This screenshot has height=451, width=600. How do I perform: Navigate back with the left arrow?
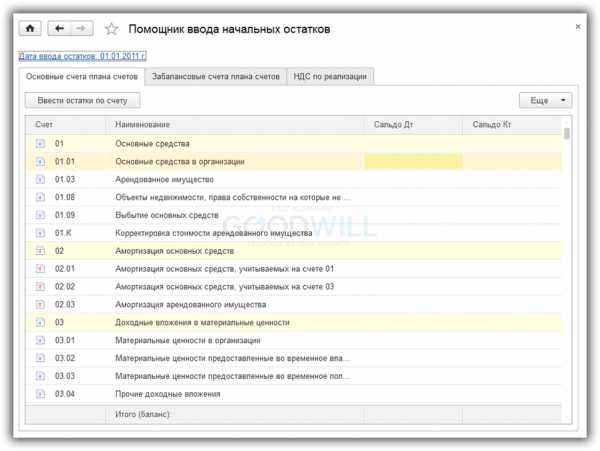coord(59,28)
